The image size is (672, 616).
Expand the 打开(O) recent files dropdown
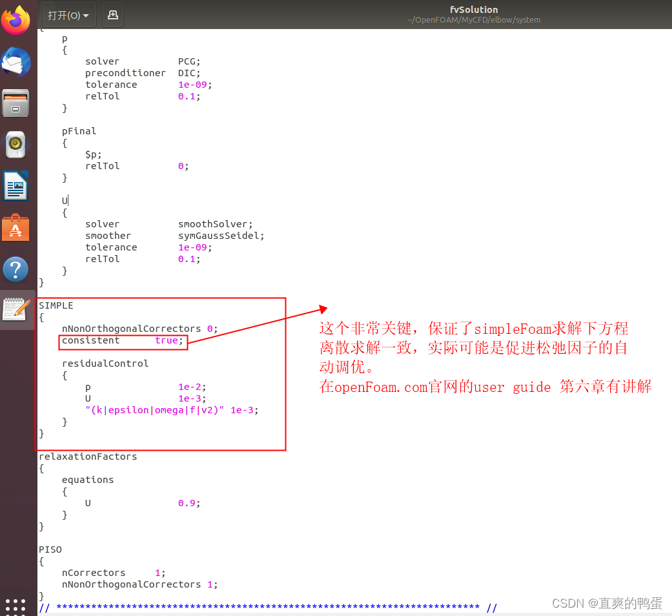pos(87,14)
